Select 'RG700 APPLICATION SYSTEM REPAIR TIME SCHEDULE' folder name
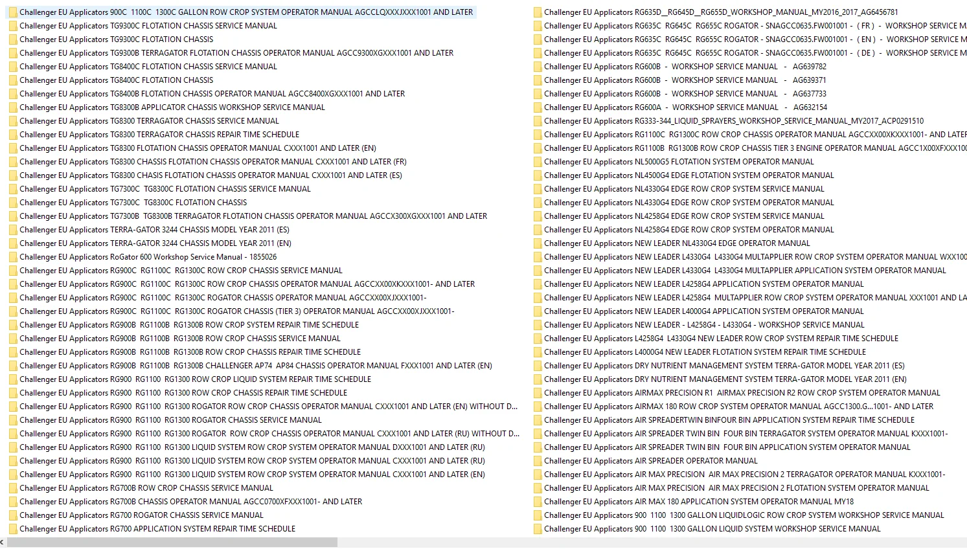This screenshot has height=560, width=967. click(157, 529)
